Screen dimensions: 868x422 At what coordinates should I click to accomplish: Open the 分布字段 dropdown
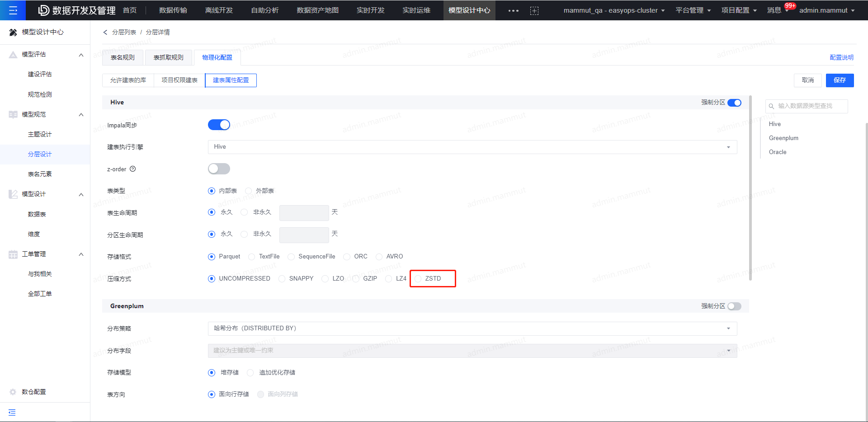tap(472, 351)
